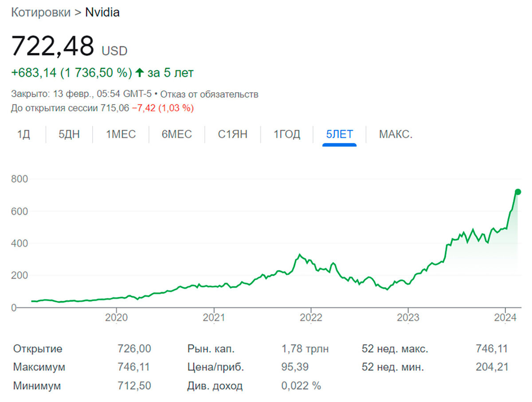Click the dividend yield 0,022 %

coord(301,386)
